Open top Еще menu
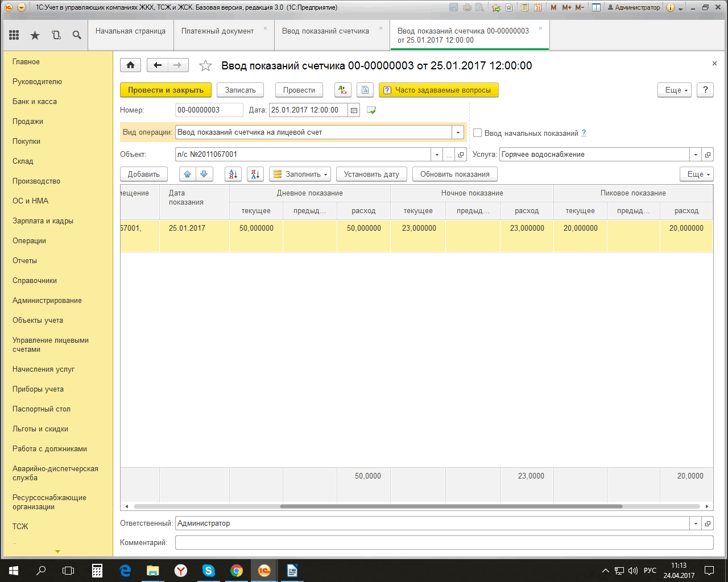 point(675,90)
